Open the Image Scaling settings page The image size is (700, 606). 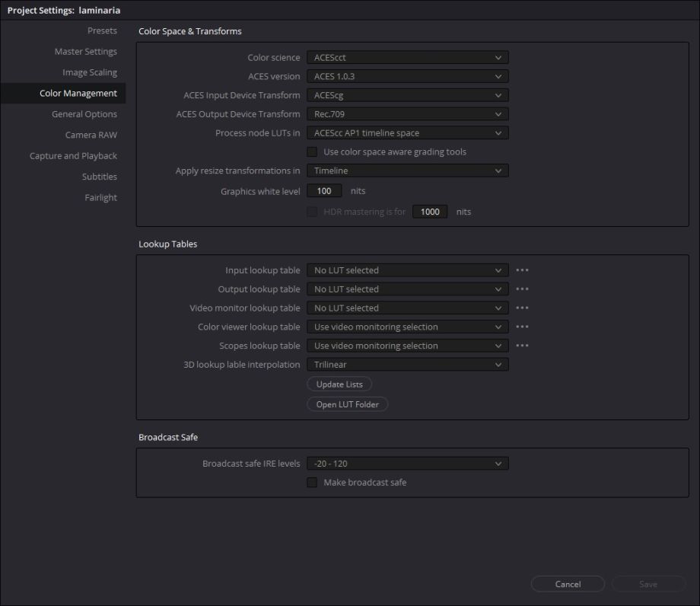pos(89,72)
